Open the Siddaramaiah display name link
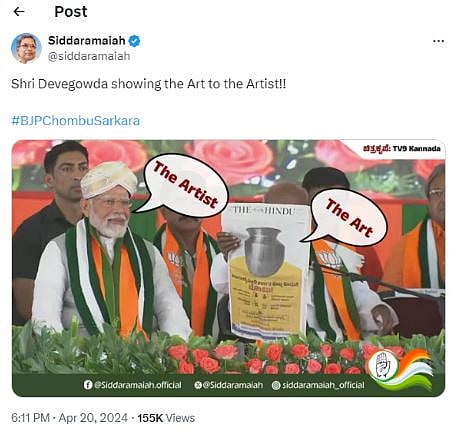This screenshot has height=442, width=465. 87,41
